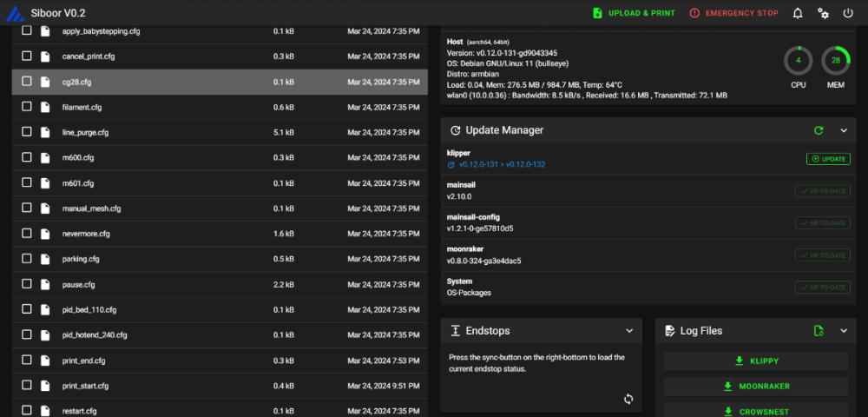Collapse the Log Files panel
Image resolution: width=868 pixels, height=417 pixels.
[844, 331]
